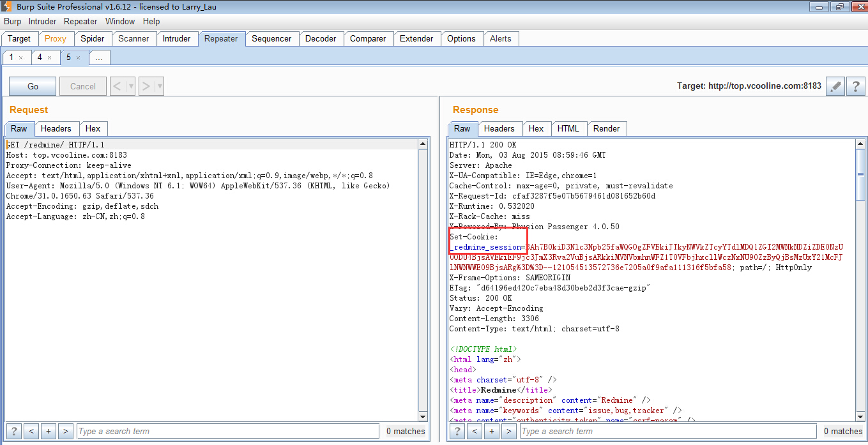The width and height of the screenshot is (868, 445).
Task: Open Response search help question-mark icon
Action: 457,431
